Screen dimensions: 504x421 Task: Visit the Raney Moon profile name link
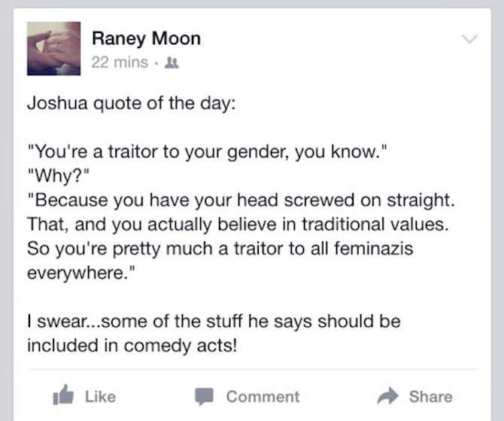pyautogui.click(x=146, y=38)
